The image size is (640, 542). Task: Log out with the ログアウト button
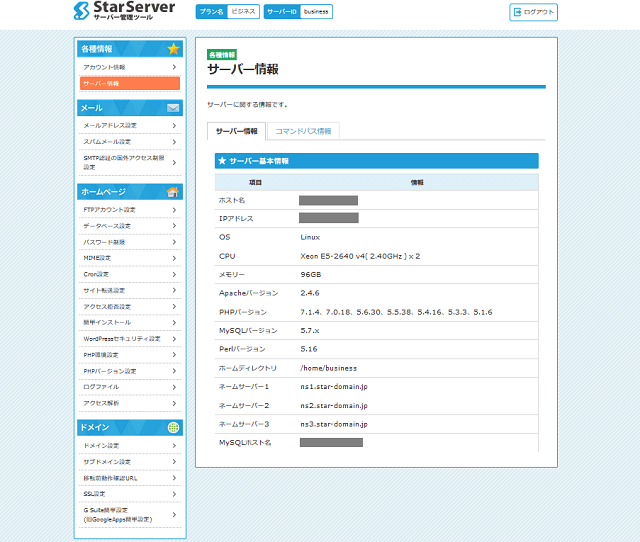(x=533, y=12)
